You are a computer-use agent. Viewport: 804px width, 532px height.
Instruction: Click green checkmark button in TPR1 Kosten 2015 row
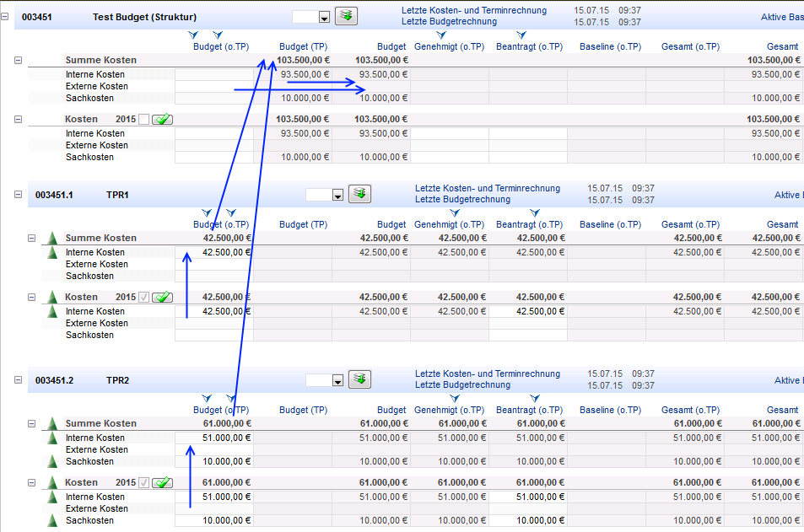(x=162, y=297)
